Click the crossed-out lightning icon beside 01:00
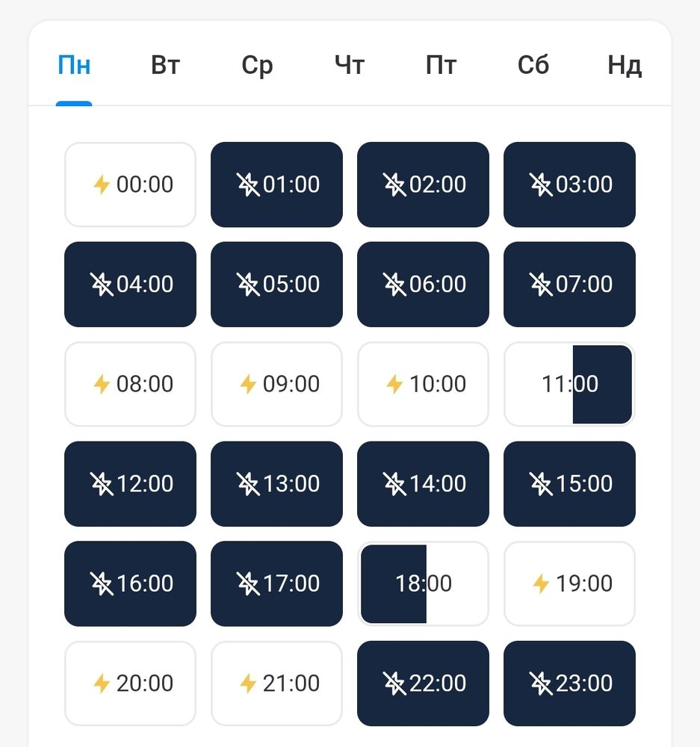Image resolution: width=700 pixels, height=747 pixels. 247,185
